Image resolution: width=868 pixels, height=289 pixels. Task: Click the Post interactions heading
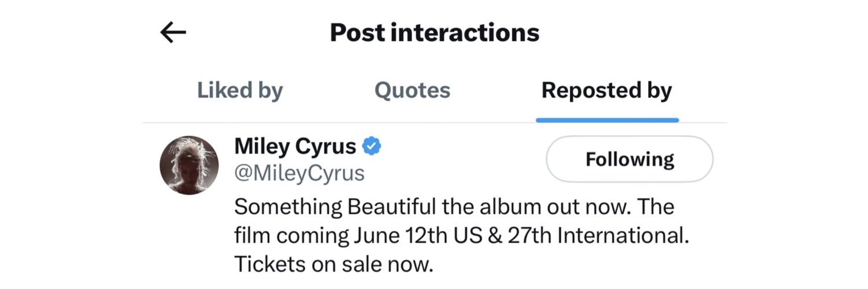(434, 33)
